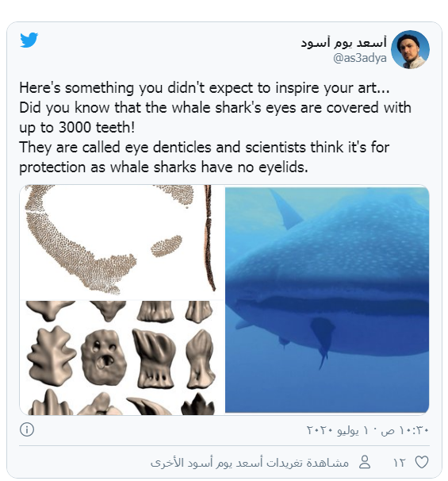Viewport: 448px width, 481px height.
Task: Open the profile avatar photo
Action: (x=410, y=49)
